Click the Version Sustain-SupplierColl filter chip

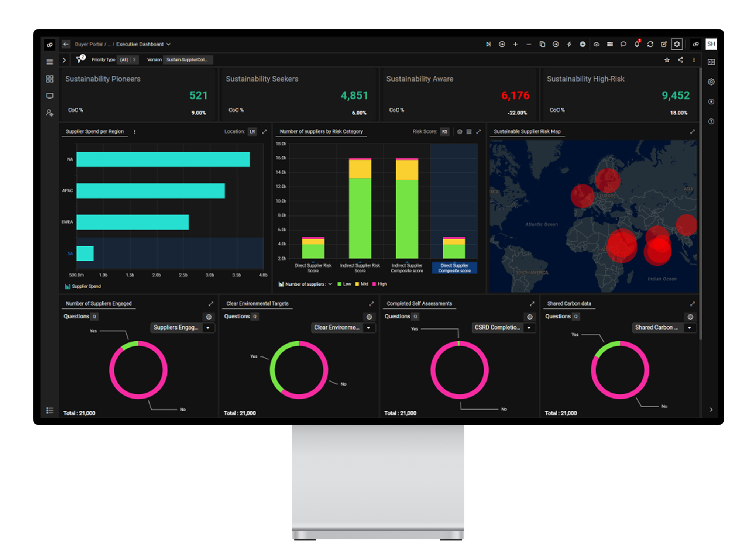click(x=188, y=60)
